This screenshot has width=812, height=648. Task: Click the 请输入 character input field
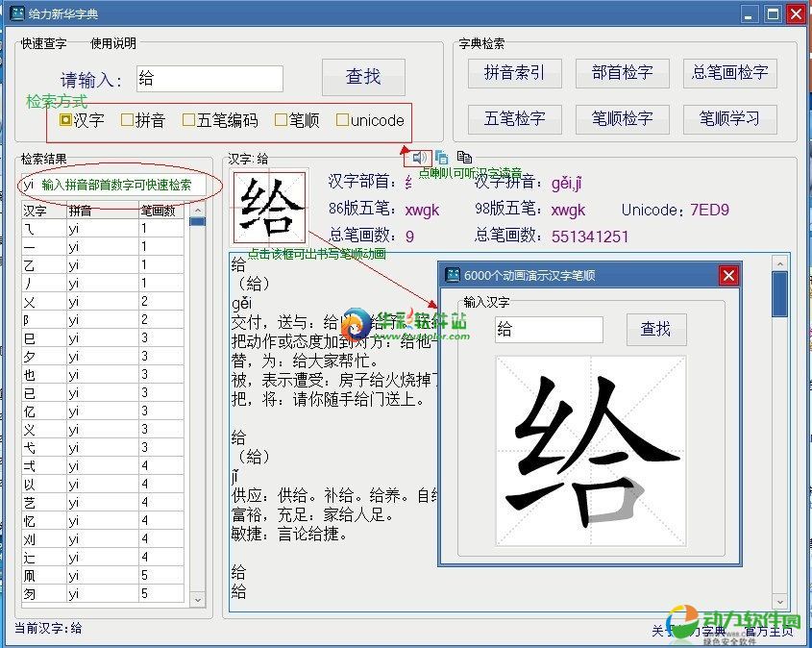pos(209,79)
